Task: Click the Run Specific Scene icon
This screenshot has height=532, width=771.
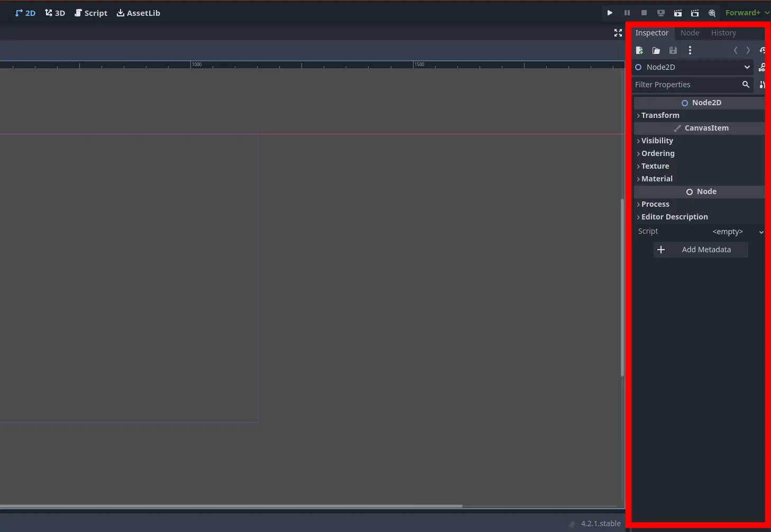Action: tap(695, 13)
